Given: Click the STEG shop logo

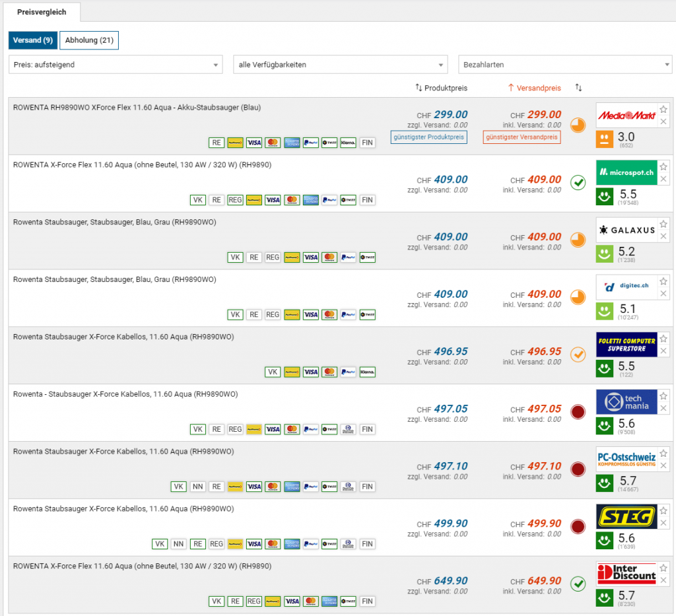Looking at the screenshot, I should (626, 516).
